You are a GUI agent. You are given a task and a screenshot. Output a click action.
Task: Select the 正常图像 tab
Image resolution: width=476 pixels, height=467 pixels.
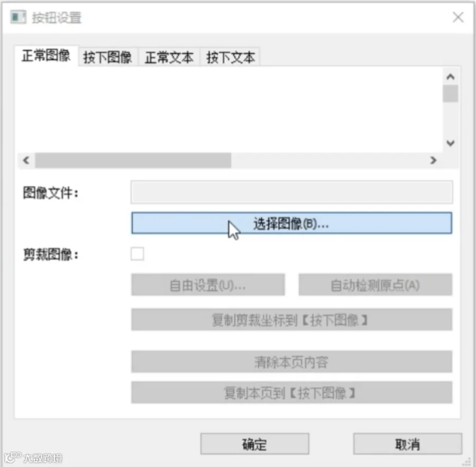46,56
